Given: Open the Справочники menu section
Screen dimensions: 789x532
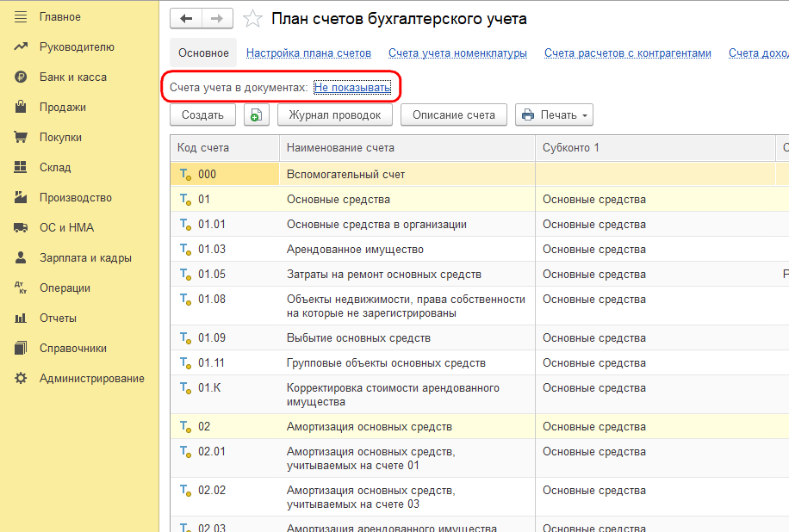Looking at the screenshot, I should (73, 349).
